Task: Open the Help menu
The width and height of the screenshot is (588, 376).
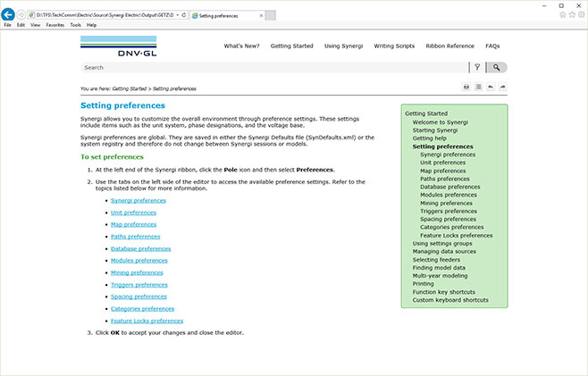Action: (x=91, y=25)
